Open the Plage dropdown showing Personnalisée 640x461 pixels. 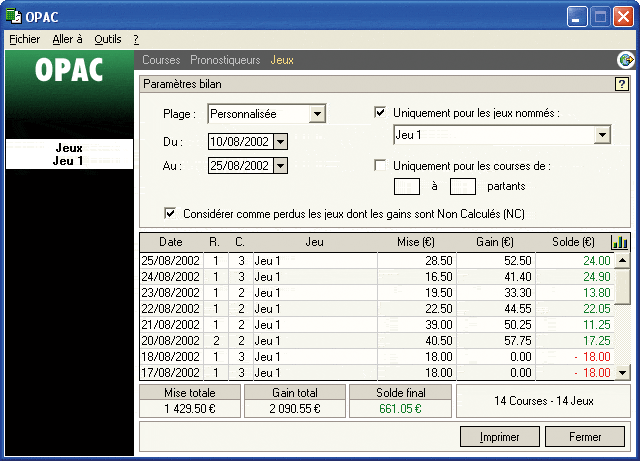pyautogui.click(x=317, y=114)
